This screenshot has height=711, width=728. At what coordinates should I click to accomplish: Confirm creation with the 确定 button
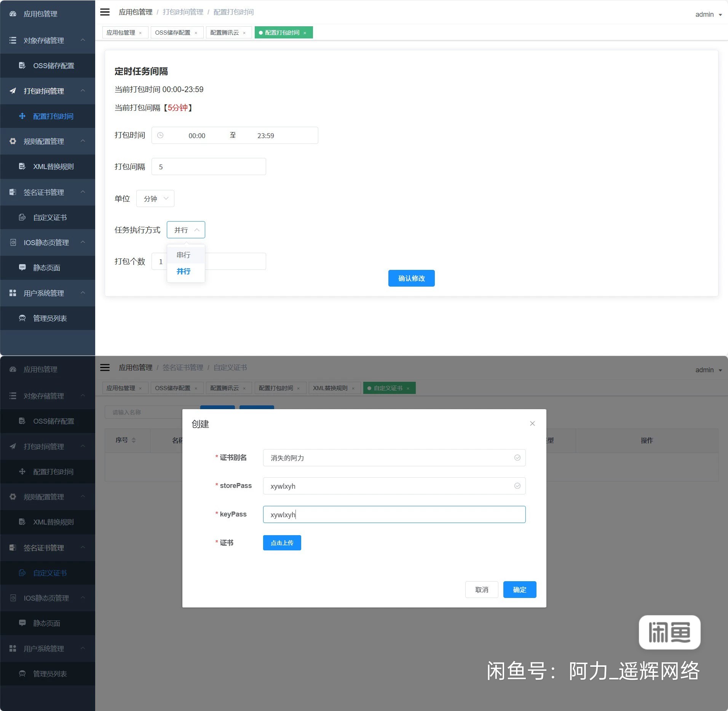[x=519, y=590]
